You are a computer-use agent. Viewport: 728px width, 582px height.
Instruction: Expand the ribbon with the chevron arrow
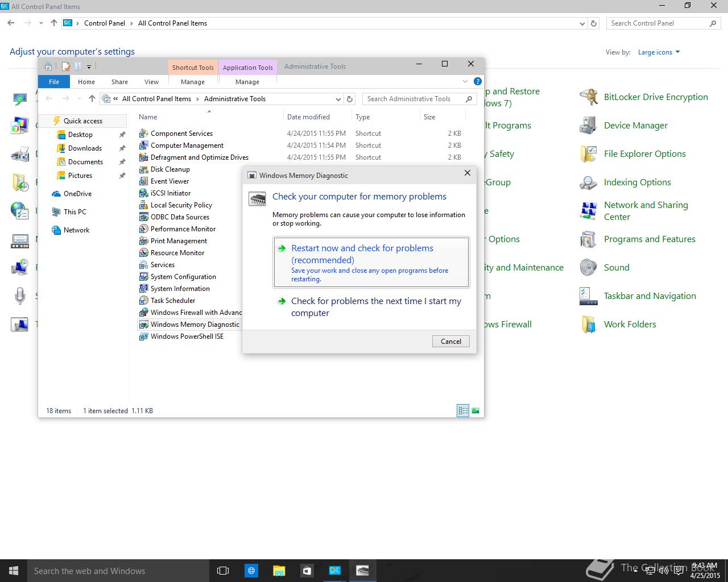465,81
